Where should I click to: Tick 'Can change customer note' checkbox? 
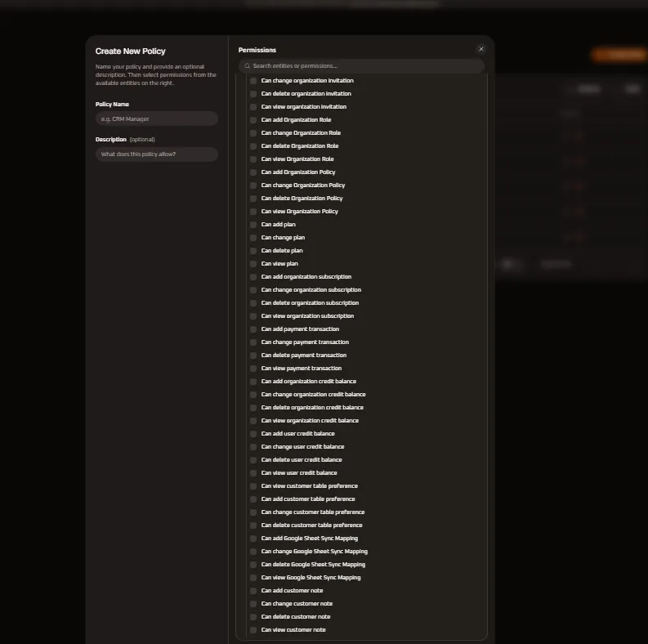pos(253,604)
